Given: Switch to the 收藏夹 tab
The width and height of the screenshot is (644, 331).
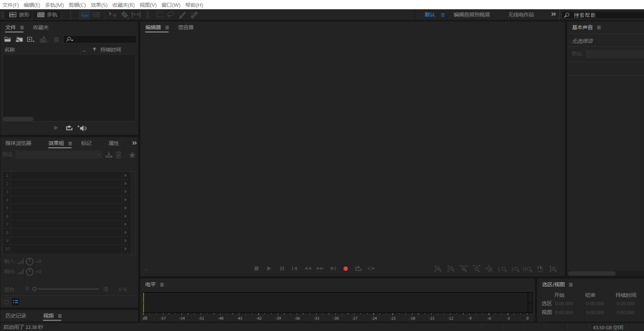Looking at the screenshot, I should 40,28.
